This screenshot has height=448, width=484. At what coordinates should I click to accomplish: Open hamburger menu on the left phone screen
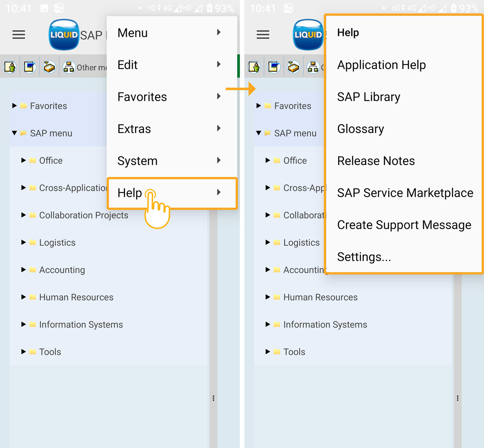tap(19, 35)
